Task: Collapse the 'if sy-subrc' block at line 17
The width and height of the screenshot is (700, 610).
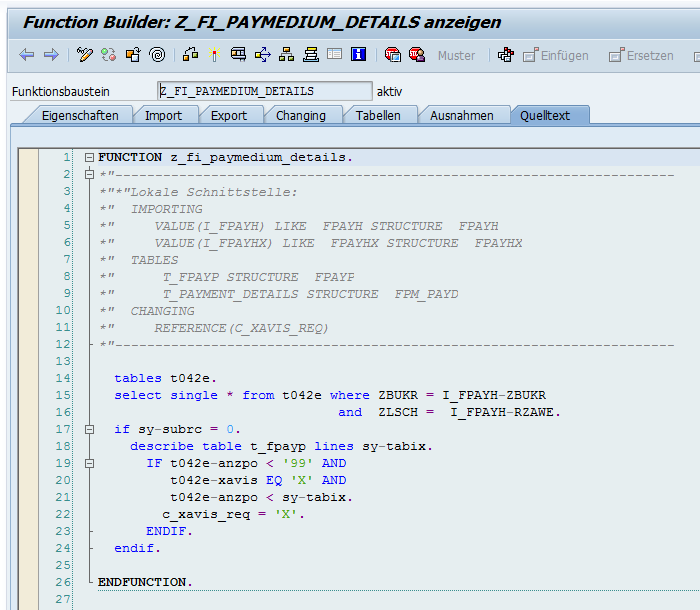Action: click(90, 430)
